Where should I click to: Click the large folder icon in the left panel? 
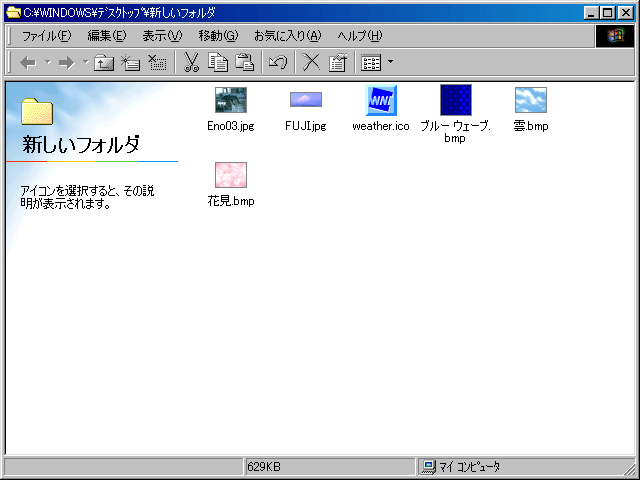pos(37,111)
